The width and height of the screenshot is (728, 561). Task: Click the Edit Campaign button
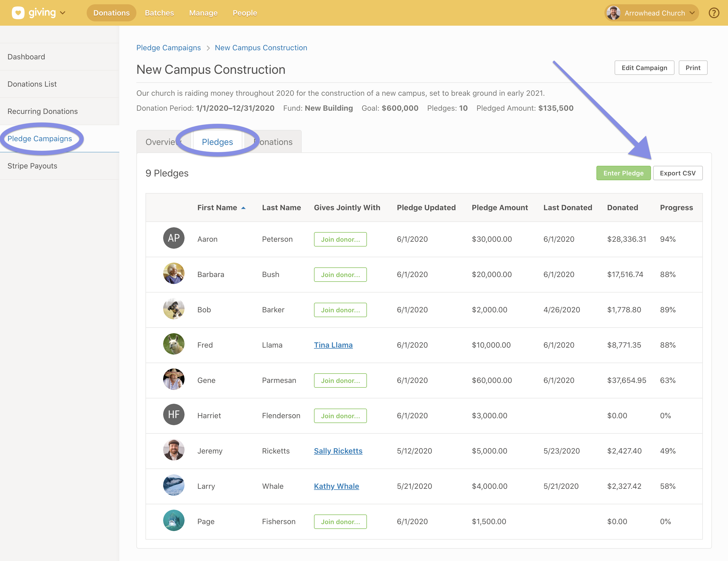[x=644, y=68]
